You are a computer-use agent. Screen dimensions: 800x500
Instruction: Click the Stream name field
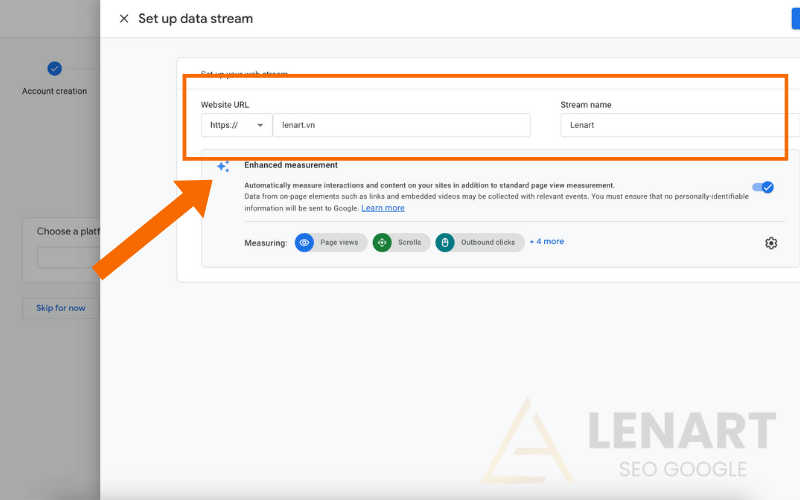click(x=680, y=125)
